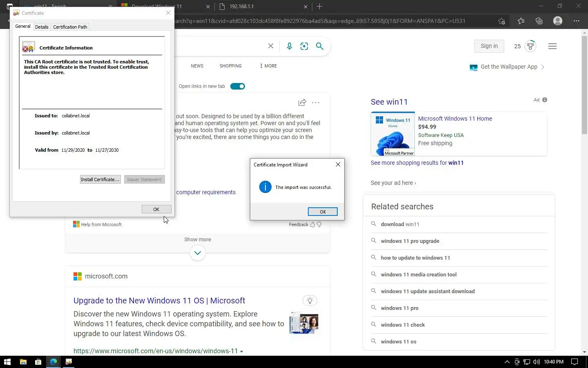Switch to the 192.168.1.1 browser tab
The height and width of the screenshot is (368, 588).
tap(263, 6)
